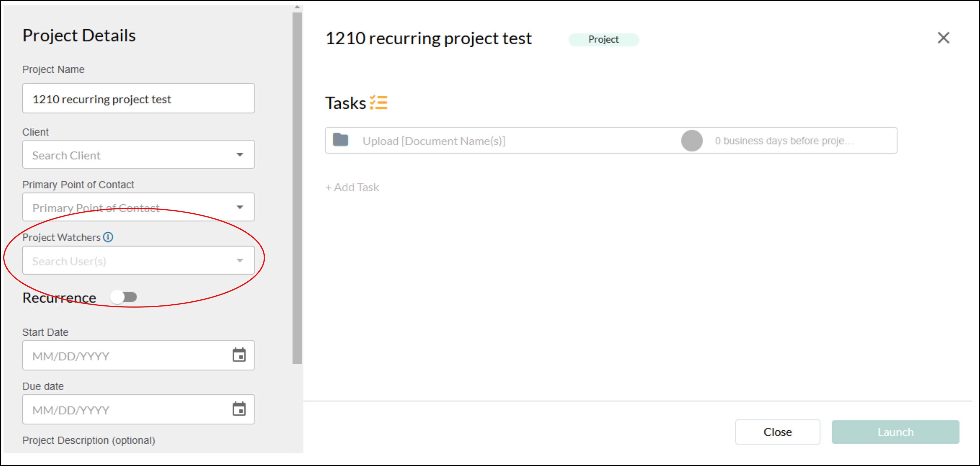Open the Project Watchers user dropdown

[240, 260]
